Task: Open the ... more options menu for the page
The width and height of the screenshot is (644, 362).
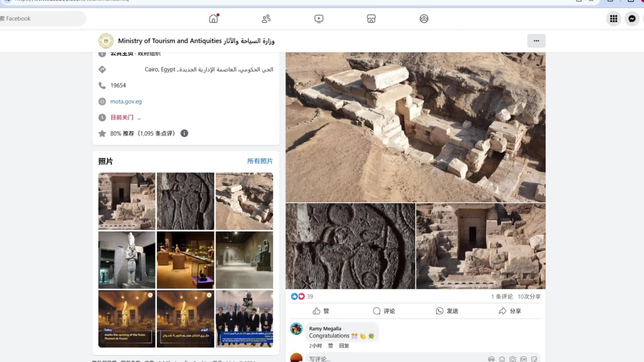Action: [x=536, y=41]
